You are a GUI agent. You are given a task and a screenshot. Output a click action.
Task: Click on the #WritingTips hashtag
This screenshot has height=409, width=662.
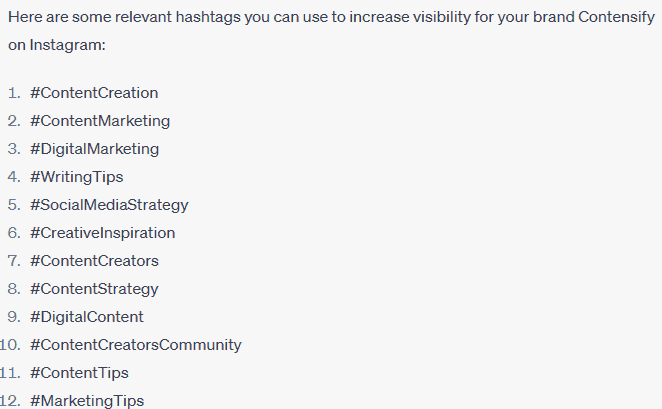[x=77, y=177]
